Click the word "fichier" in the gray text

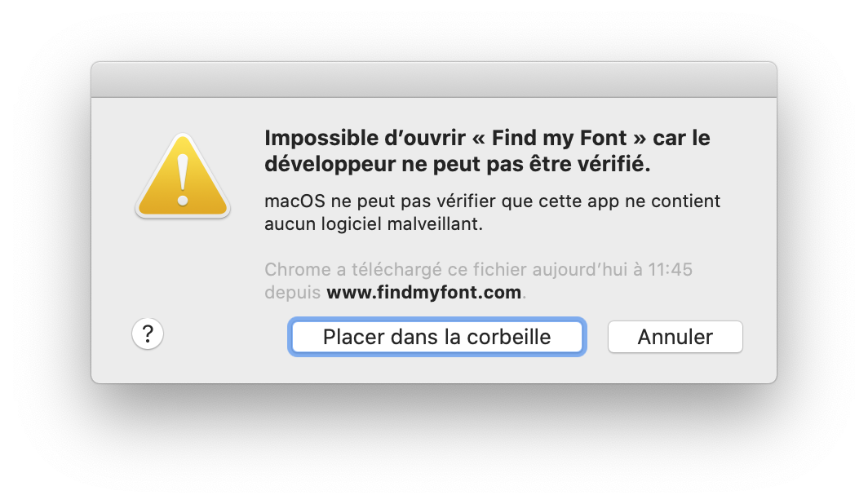tap(500, 269)
